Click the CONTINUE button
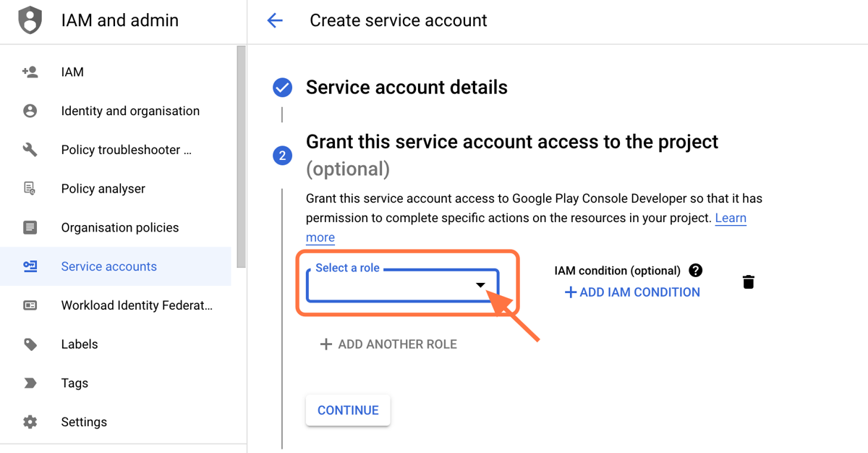868x453 pixels. point(348,410)
